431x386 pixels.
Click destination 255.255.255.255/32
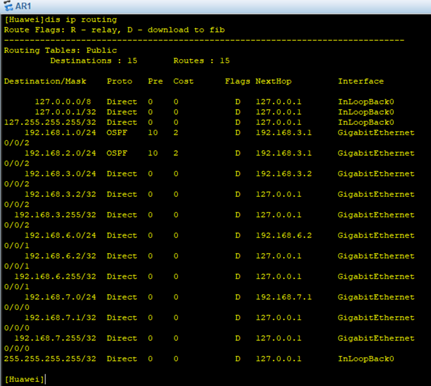[x=50, y=359]
